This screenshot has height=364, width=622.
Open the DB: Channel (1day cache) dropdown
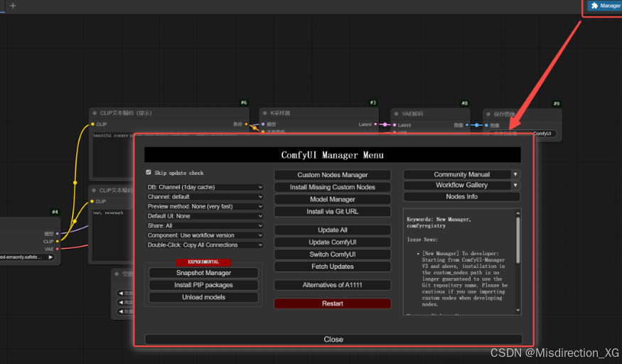tap(205, 187)
